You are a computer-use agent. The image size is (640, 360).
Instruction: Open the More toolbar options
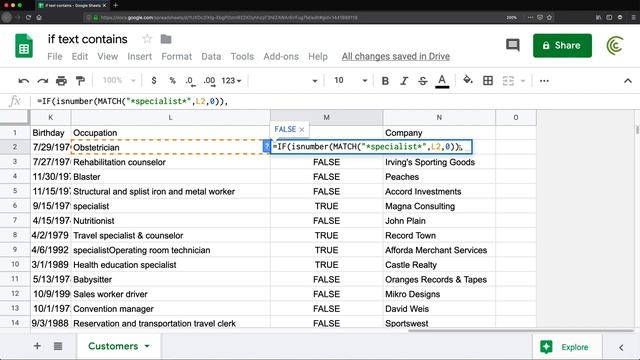(544, 81)
